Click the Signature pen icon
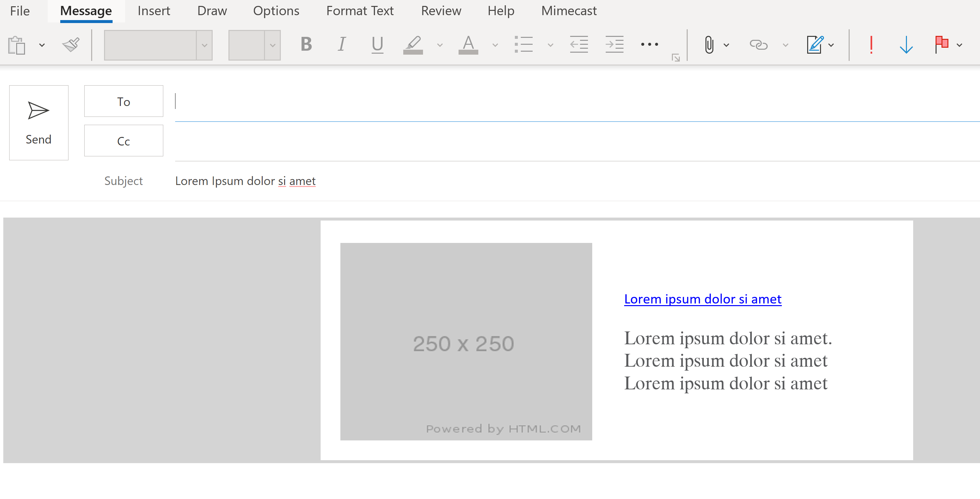This screenshot has height=499, width=980. tap(815, 45)
